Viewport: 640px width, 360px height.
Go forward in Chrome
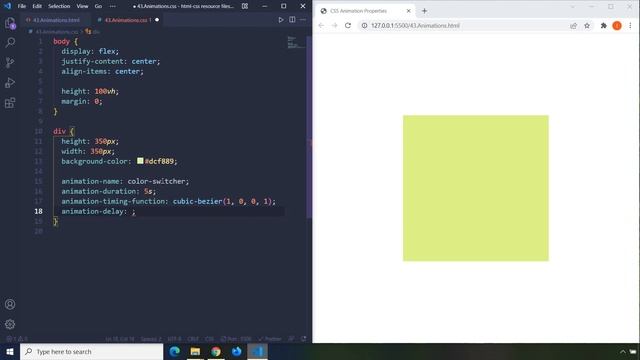[x=334, y=25]
